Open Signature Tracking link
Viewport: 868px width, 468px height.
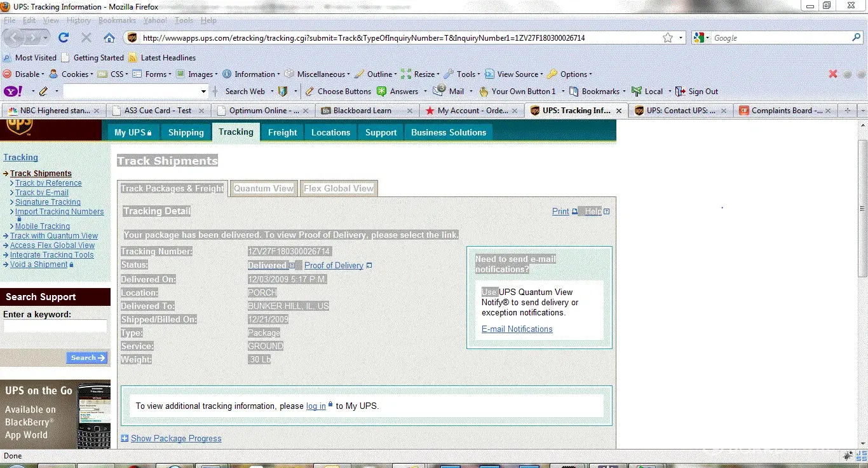[48, 202]
